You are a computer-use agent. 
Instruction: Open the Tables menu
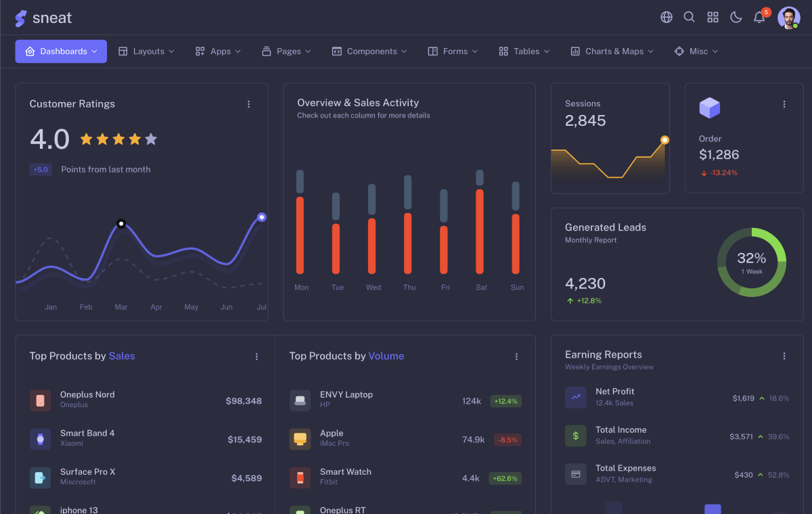point(523,51)
